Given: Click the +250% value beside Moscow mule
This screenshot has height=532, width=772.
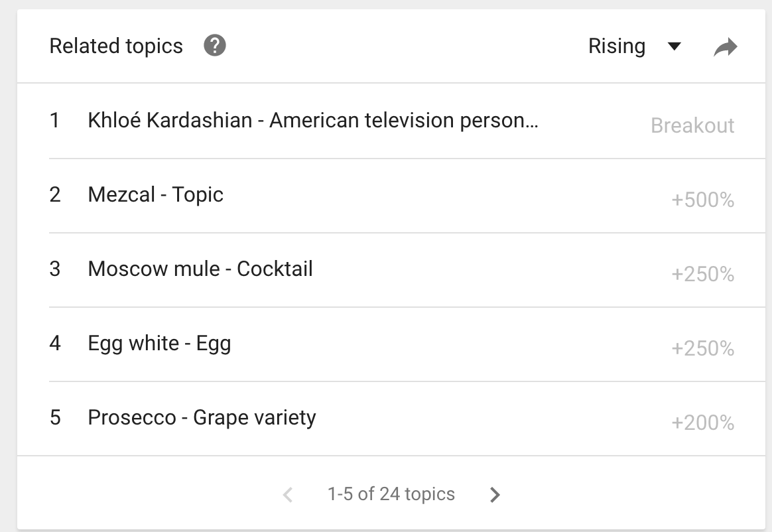Looking at the screenshot, I should pos(702,275).
